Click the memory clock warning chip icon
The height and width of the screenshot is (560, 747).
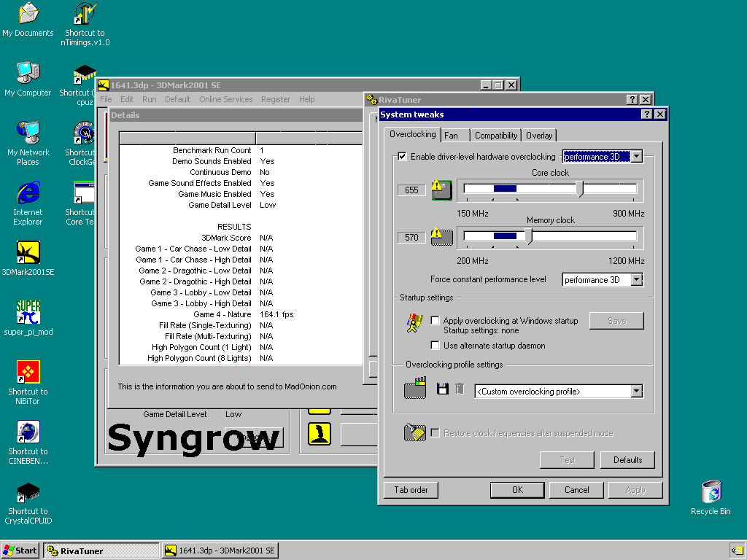pyautogui.click(x=441, y=237)
